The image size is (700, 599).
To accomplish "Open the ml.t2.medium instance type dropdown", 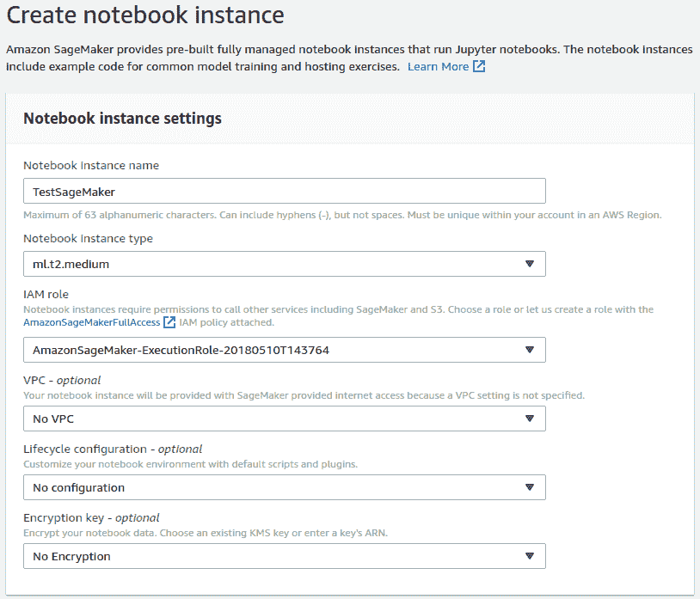I will 285,264.
